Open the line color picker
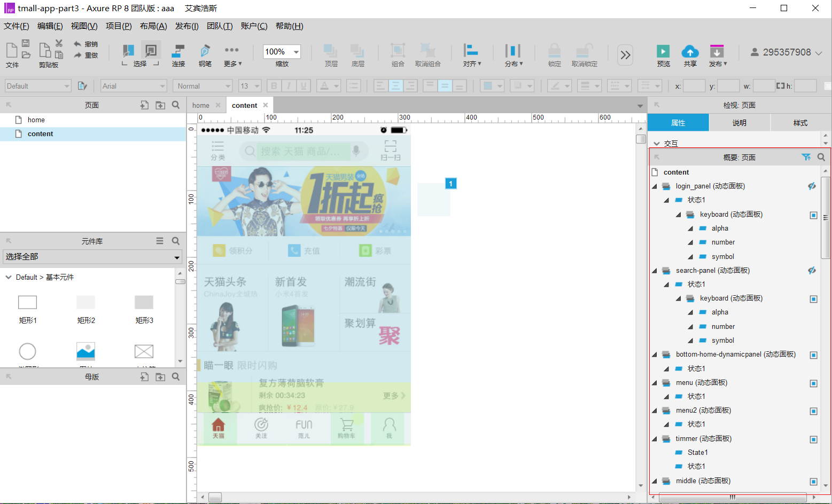 [559, 86]
